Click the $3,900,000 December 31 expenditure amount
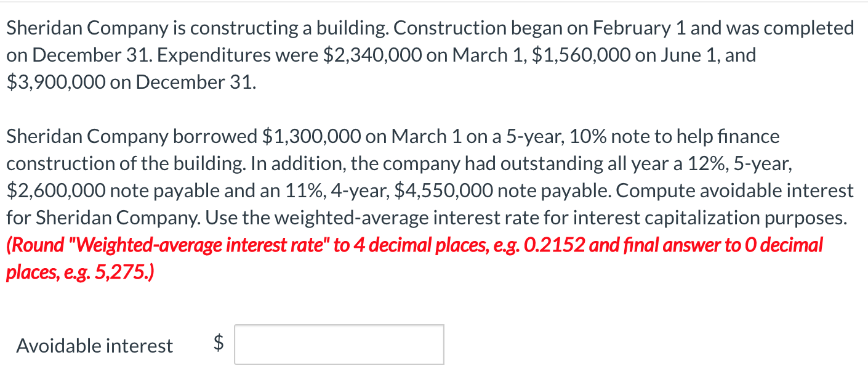Screen dimensions: 868x392 (55, 82)
